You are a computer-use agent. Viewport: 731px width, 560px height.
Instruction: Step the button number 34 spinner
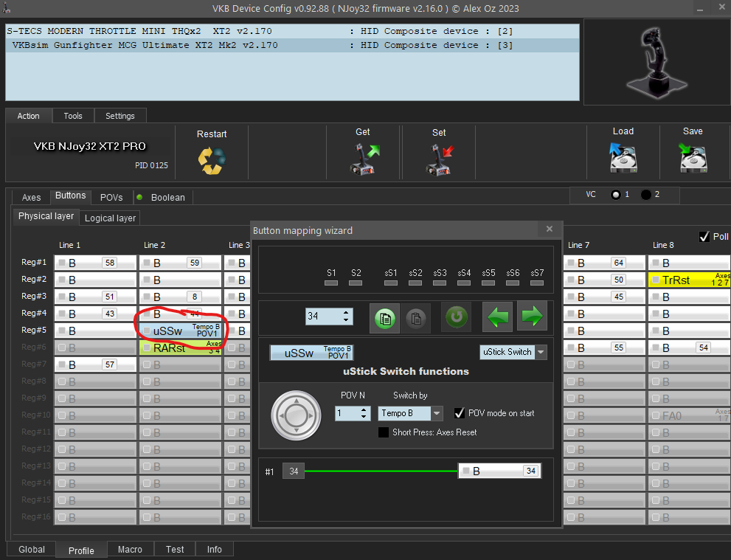(x=346, y=316)
